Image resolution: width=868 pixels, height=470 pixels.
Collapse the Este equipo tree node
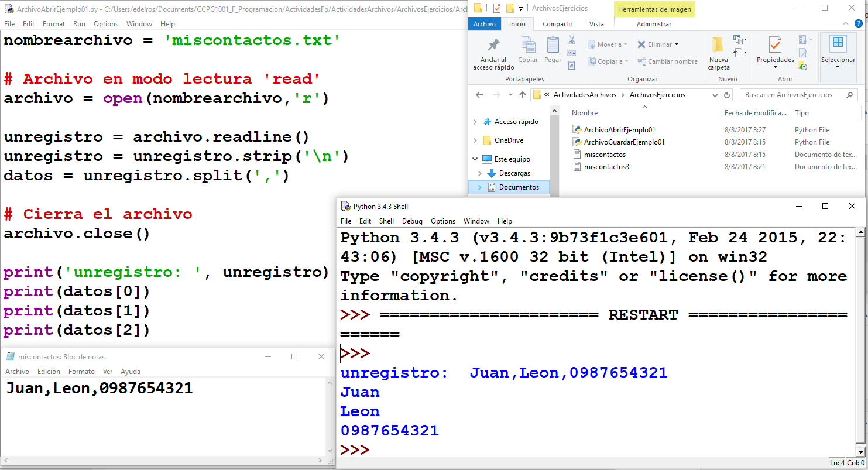[x=475, y=159]
